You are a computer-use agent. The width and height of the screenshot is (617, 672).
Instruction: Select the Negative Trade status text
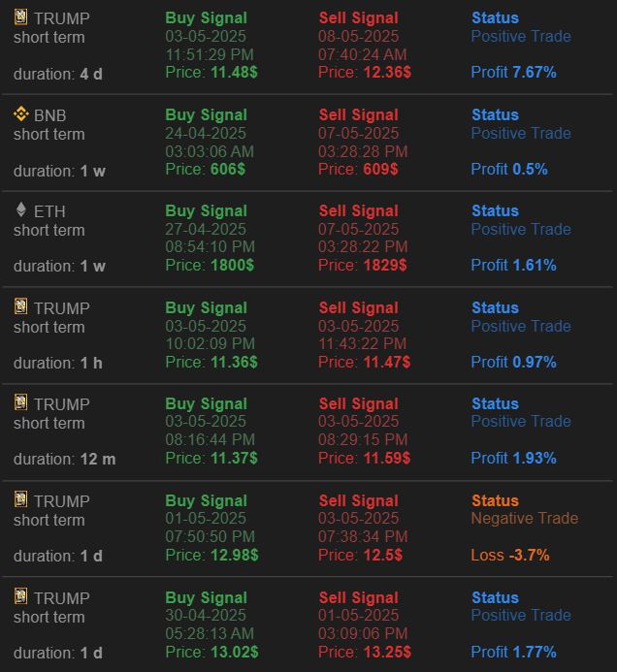[x=525, y=519]
